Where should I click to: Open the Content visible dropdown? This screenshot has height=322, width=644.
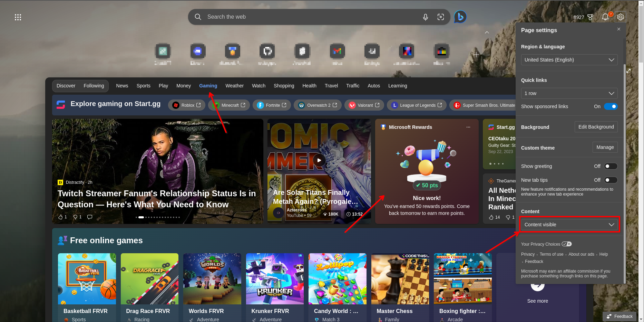pos(569,225)
